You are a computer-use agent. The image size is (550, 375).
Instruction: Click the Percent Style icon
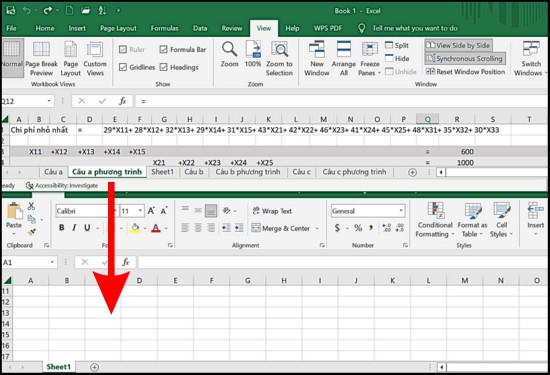point(358,228)
